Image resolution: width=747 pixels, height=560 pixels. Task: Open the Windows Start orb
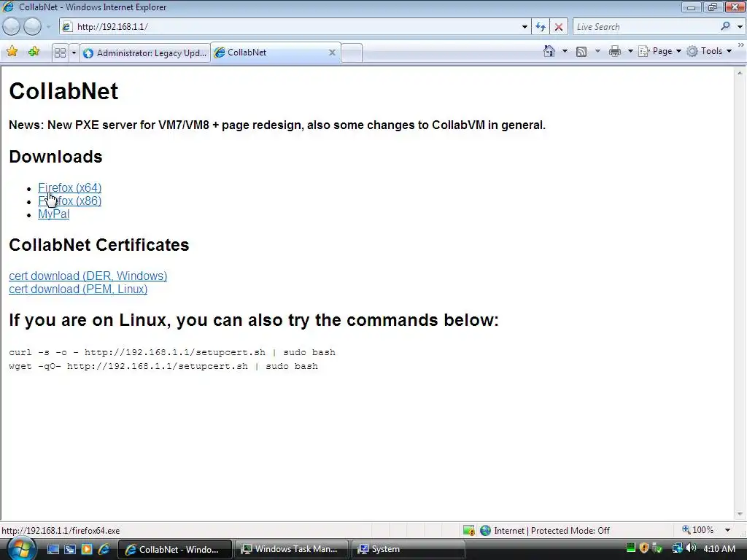21,548
